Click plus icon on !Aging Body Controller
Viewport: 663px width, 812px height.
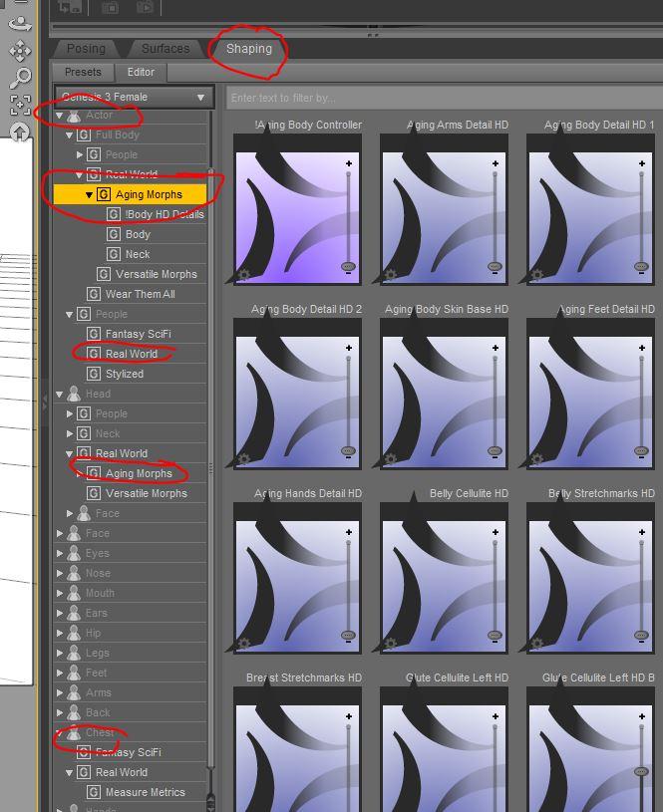[x=349, y=163]
